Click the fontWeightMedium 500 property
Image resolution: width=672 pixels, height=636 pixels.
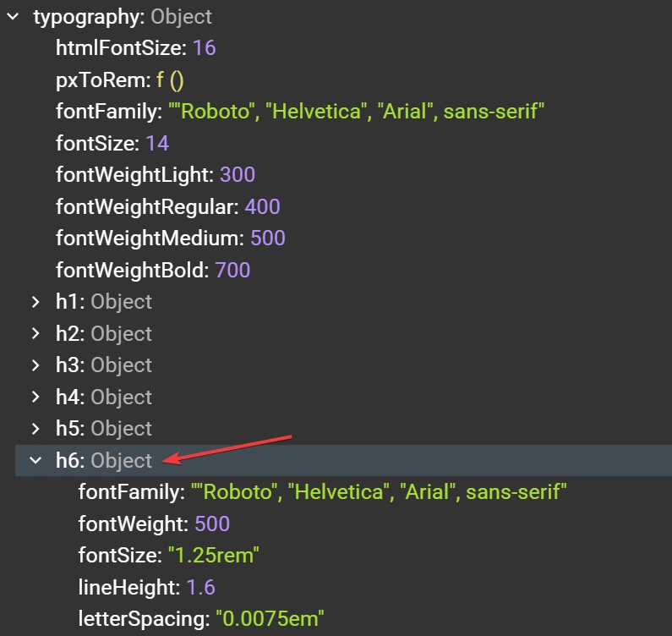pyautogui.click(x=170, y=238)
